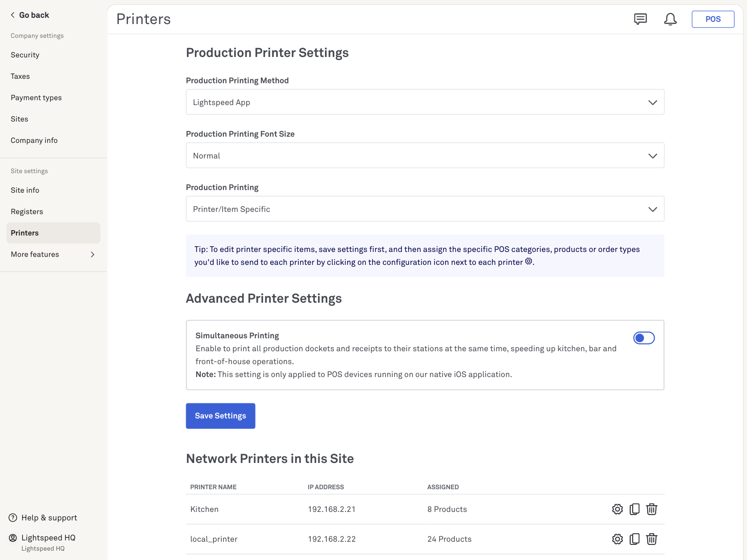747x560 pixels.
Task: Open the chat messages icon
Action: pyautogui.click(x=640, y=19)
